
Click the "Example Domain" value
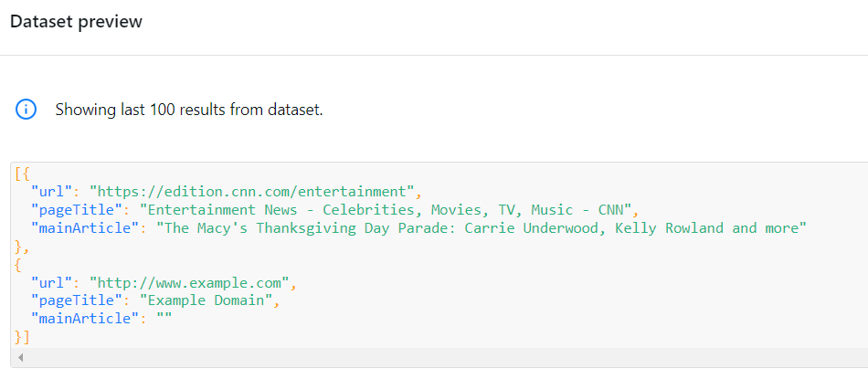206,301
